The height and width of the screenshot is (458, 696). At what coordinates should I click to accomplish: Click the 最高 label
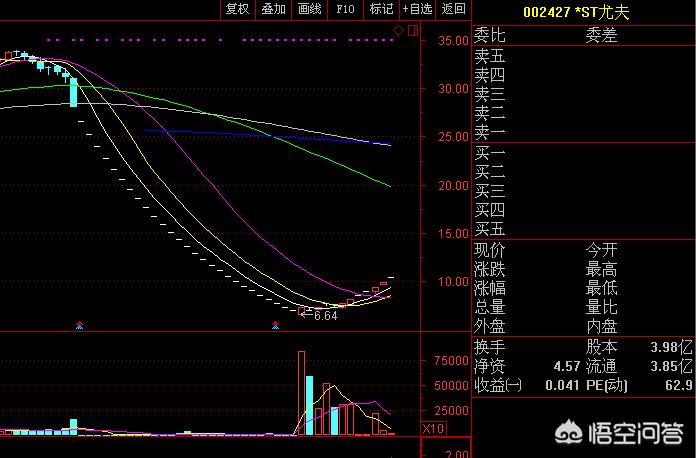(601, 269)
